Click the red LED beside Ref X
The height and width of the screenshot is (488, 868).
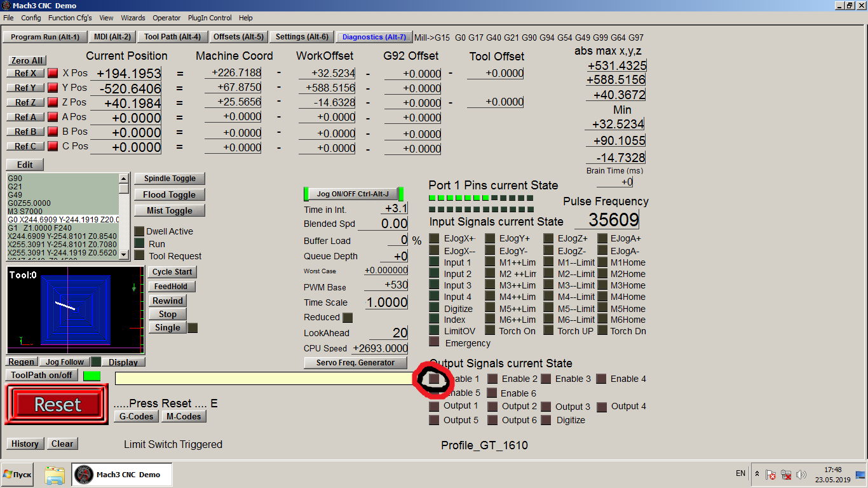[53, 73]
